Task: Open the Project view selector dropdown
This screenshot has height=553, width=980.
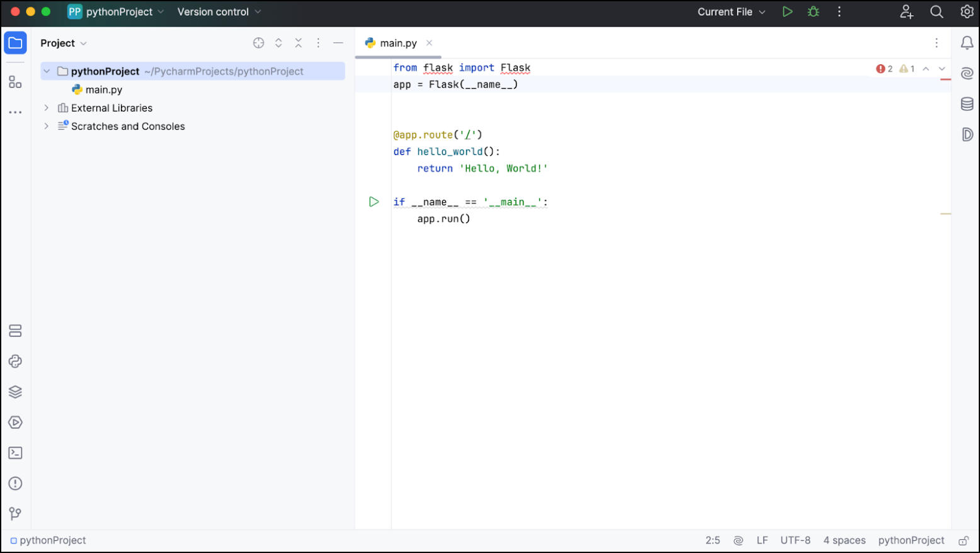Action: coord(64,43)
